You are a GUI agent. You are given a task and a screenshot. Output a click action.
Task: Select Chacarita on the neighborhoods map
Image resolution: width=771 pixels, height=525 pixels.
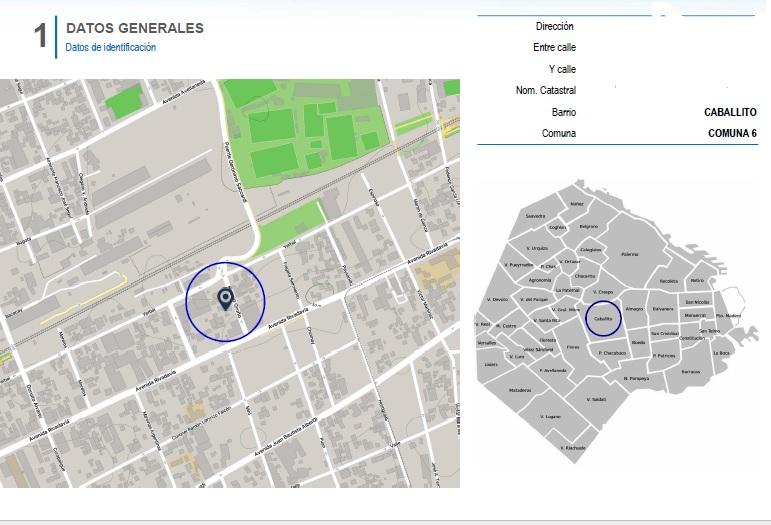585,276
